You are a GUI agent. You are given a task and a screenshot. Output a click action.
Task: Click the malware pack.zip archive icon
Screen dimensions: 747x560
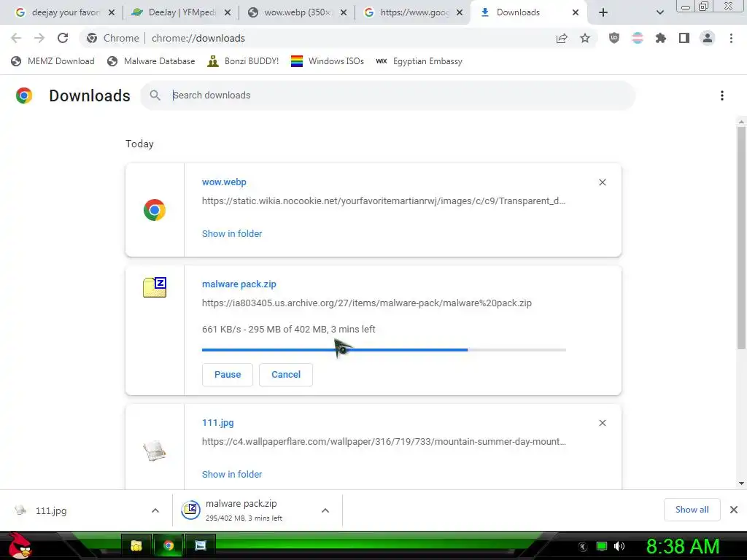click(155, 287)
